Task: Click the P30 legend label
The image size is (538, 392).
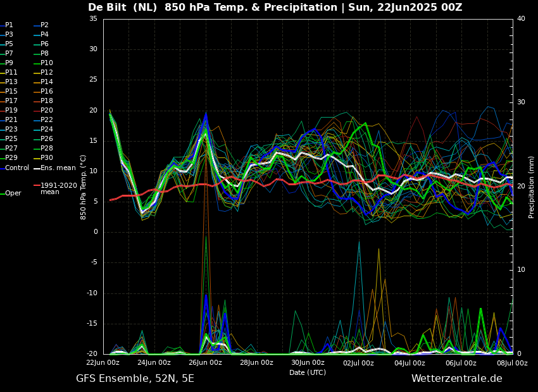Action: click(x=47, y=158)
